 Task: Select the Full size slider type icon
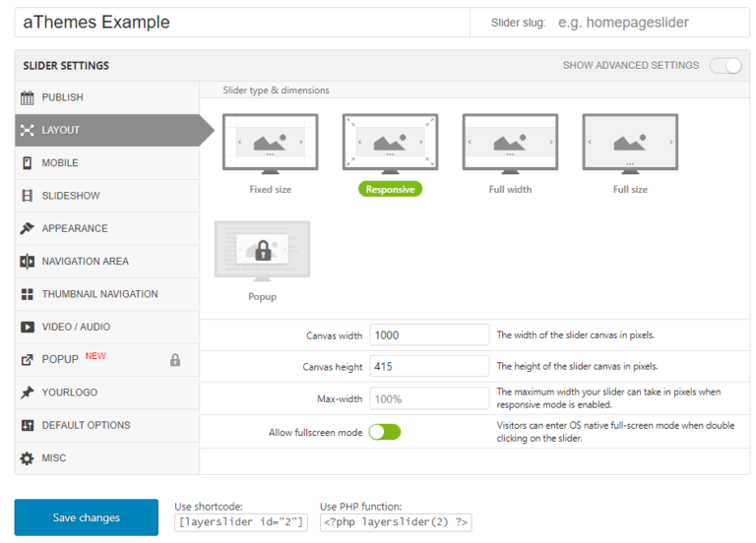630,144
